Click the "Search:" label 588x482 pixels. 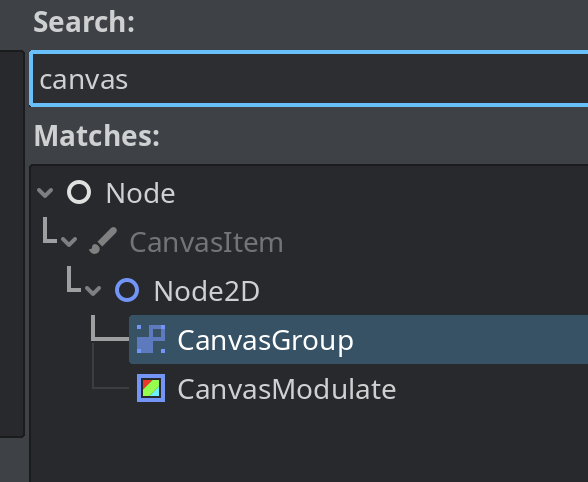click(84, 23)
